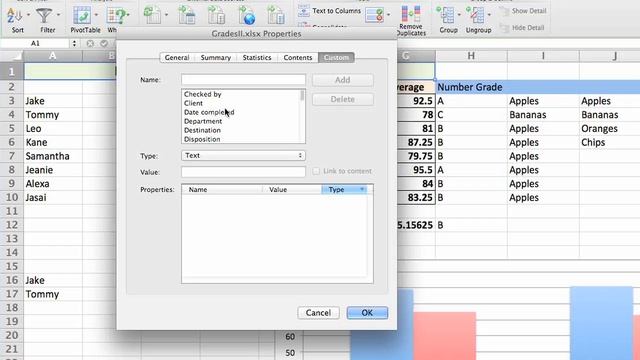The width and height of the screenshot is (640, 360).
Task: Click the Name column header in Properties
Action: tap(222, 189)
